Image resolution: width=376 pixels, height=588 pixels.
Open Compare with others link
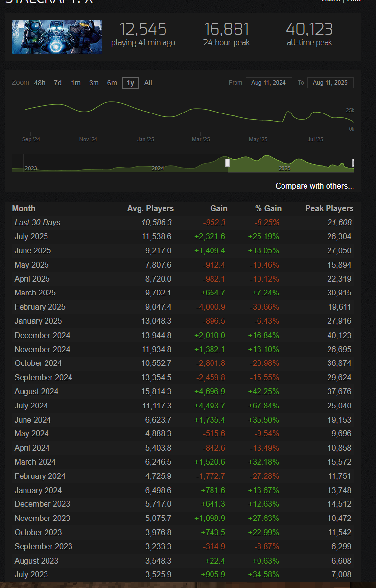tap(314, 186)
